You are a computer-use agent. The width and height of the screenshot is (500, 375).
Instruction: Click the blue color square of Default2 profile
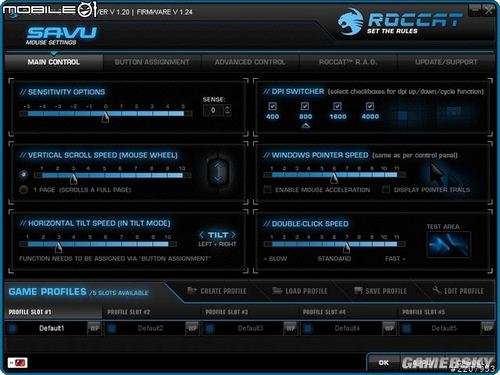coord(112,329)
